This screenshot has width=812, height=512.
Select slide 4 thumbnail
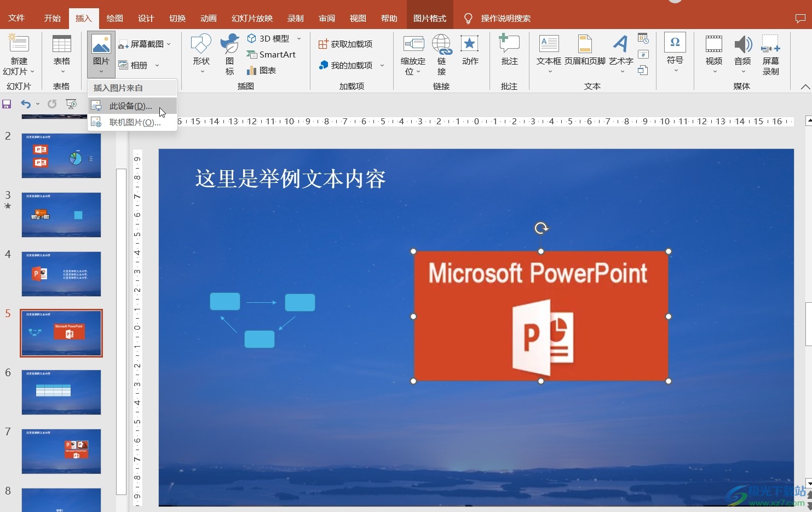point(61,274)
